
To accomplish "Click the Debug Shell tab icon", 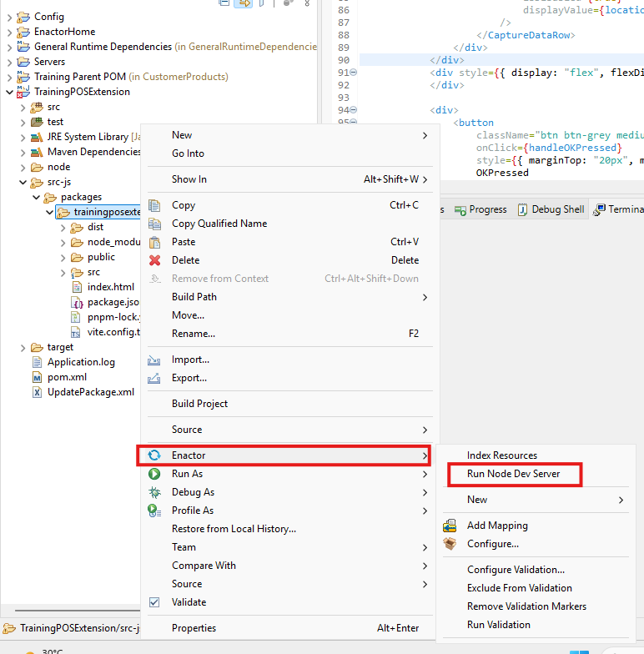I will [x=522, y=209].
